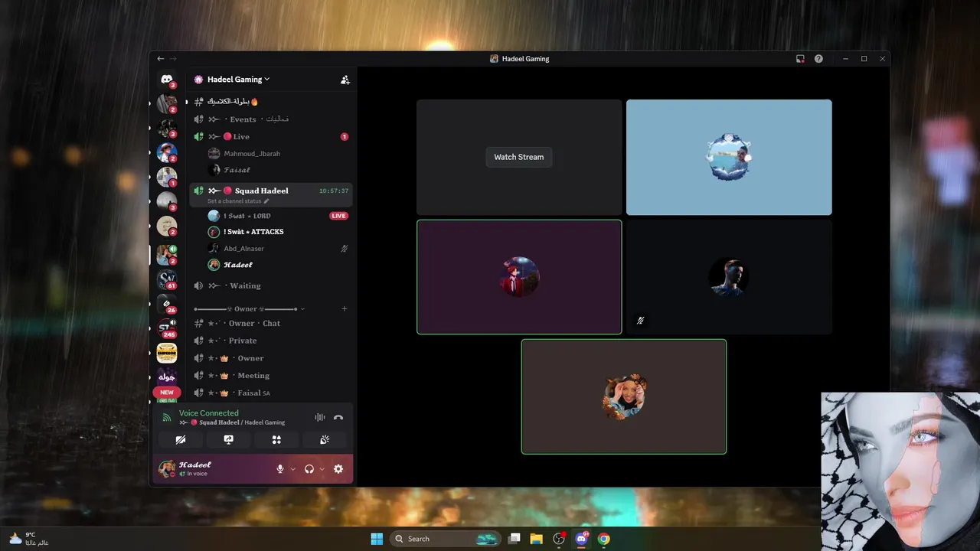Join the Live voice channel

[x=272, y=136]
